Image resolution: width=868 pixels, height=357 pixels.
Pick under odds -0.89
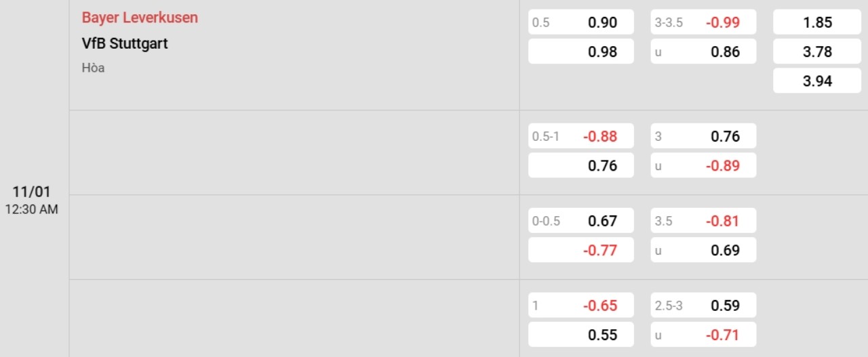(x=703, y=165)
